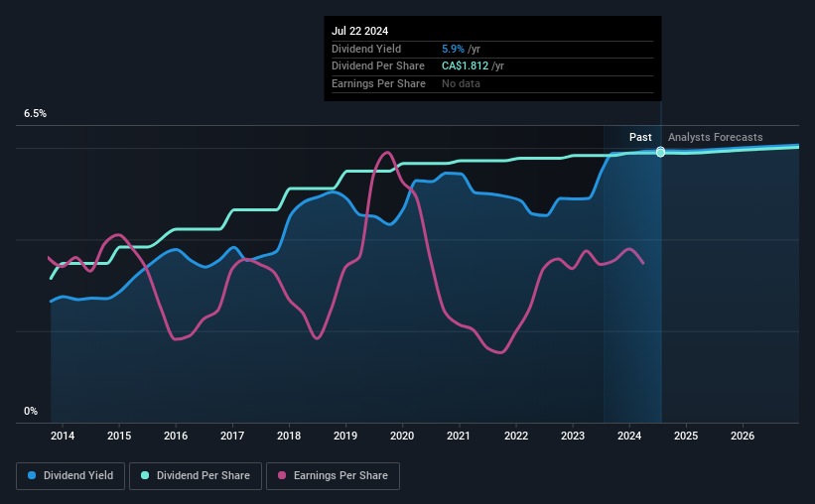This screenshot has width=815, height=504.
Task: Click the 2015 x-axis label
Action: click(x=119, y=436)
